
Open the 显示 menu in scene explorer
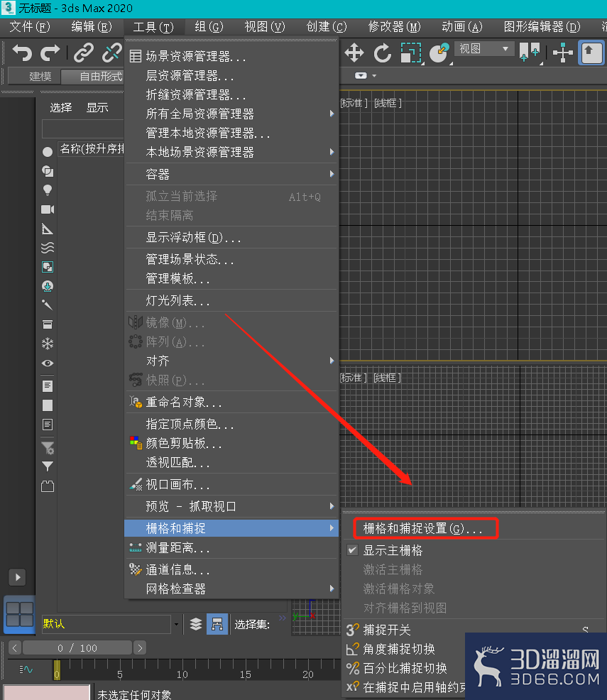97,108
